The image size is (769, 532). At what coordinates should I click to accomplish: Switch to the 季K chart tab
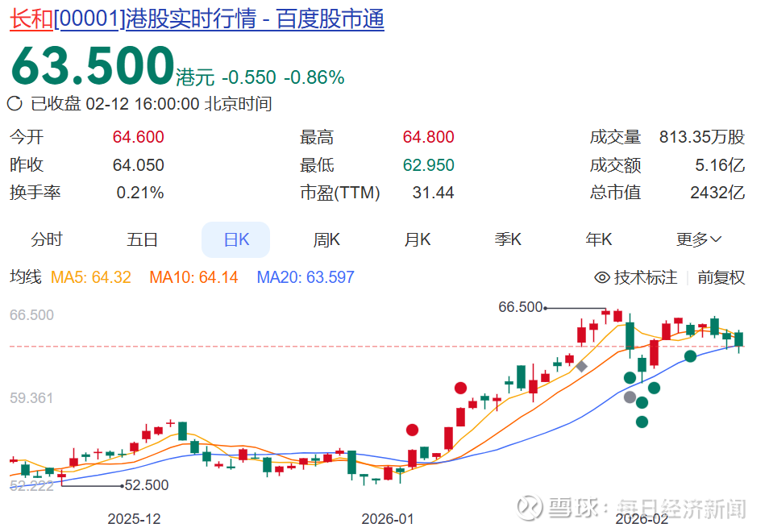508,239
